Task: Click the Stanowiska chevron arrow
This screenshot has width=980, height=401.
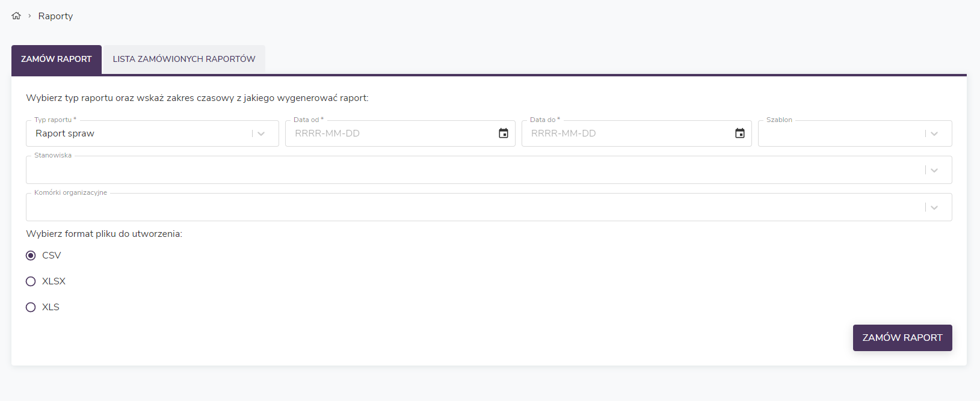Action: pyautogui.click(x=934, y=170)
